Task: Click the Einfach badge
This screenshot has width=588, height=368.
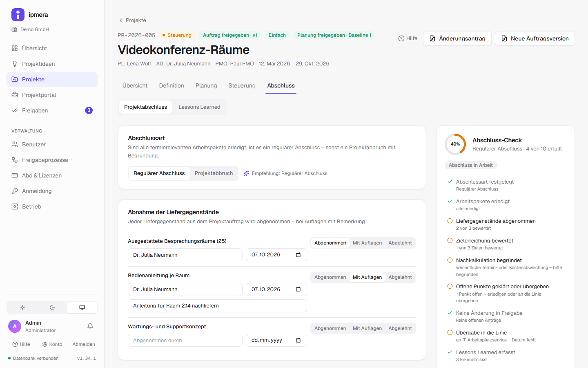Action: tap(277, 35)
